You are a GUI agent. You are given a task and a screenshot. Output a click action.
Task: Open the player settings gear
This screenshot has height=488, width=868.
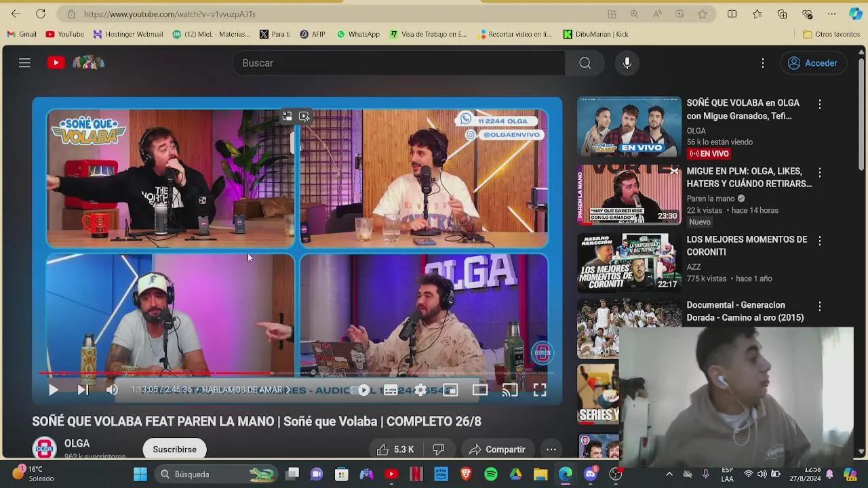(x=420, y=390)
